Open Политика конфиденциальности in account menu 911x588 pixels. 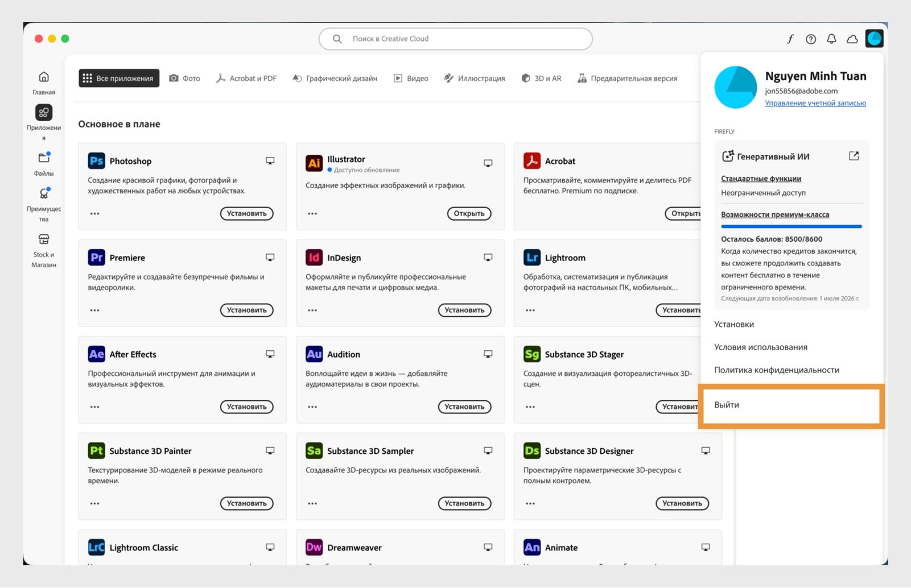[x=777, y=370]
